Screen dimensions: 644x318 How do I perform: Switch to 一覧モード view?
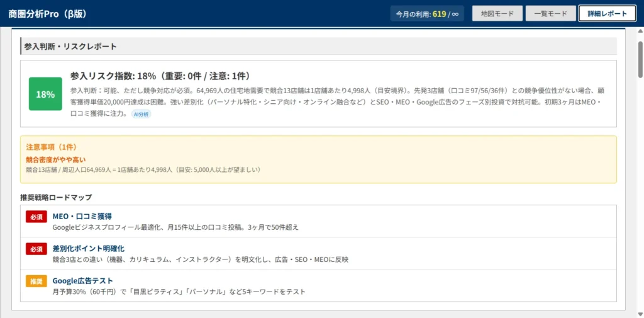click(x=551, y=14)
